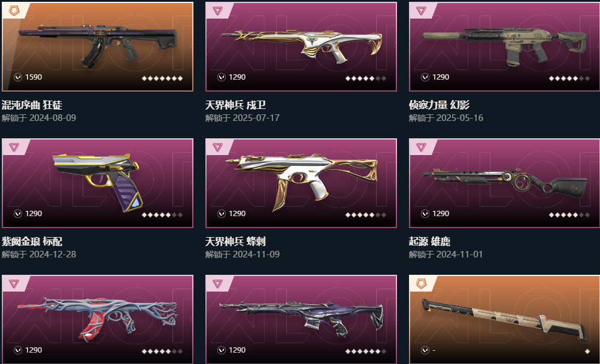Click the orange tier badge on the tan sniper card

tap(421, 284)
